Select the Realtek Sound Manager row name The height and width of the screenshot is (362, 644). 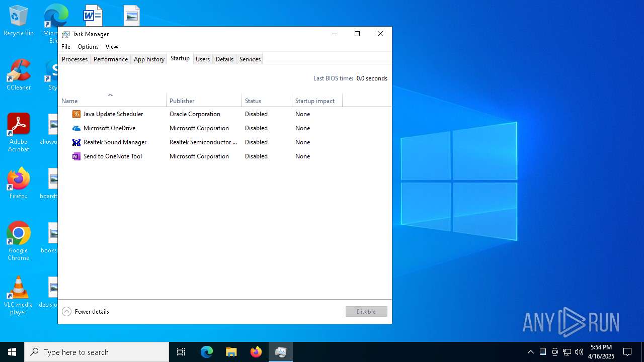[115, 142]
